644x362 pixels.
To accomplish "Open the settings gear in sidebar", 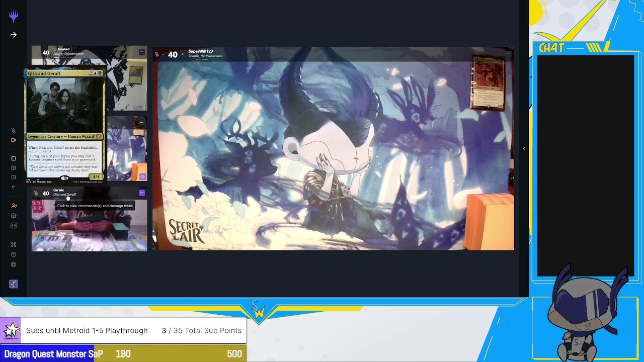I will [x=14, y=216].
